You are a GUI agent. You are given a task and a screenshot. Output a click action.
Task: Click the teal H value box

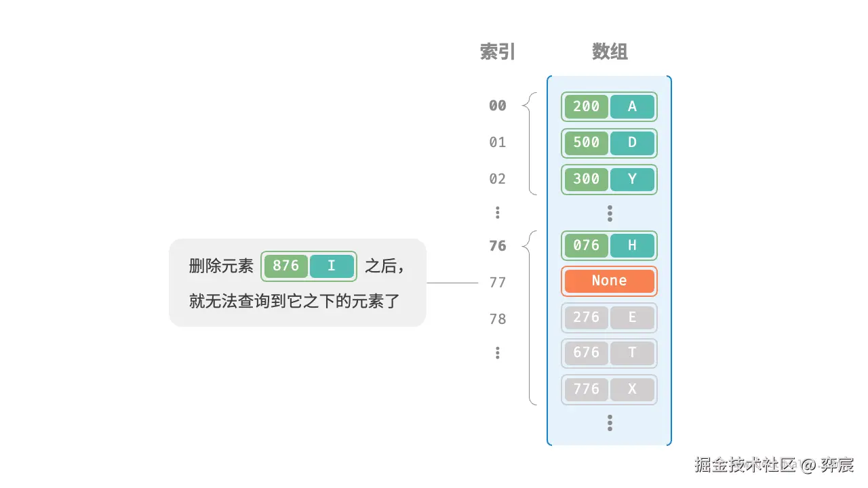[632, 245]
